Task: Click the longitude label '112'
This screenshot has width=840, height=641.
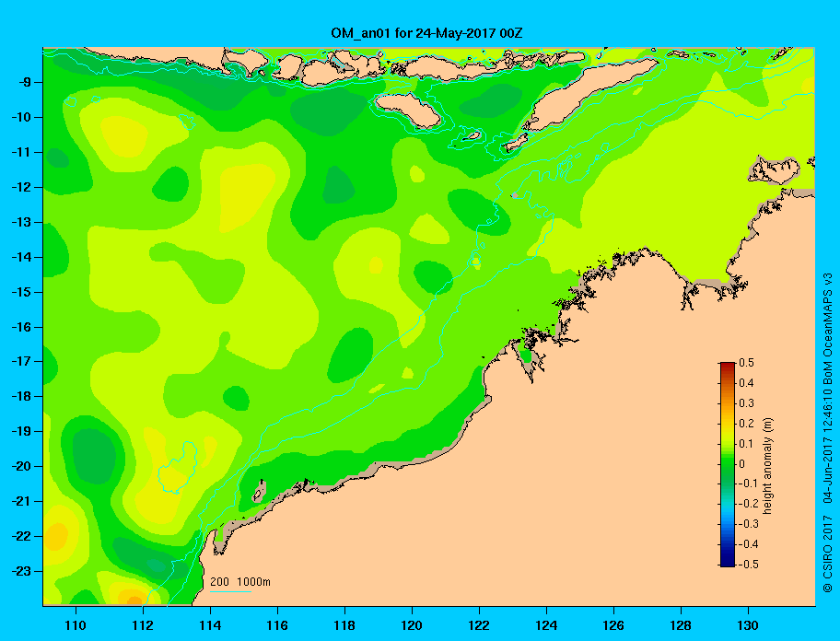Action: [x=143, y=625]
